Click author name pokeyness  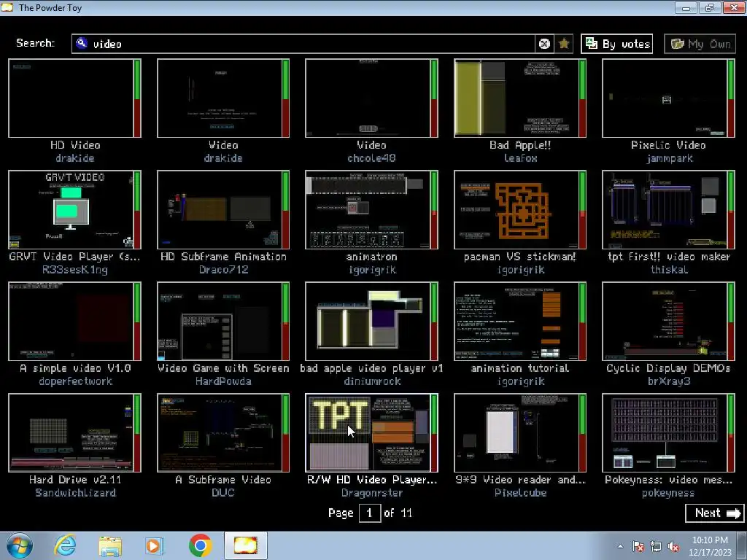coord(668,493)
